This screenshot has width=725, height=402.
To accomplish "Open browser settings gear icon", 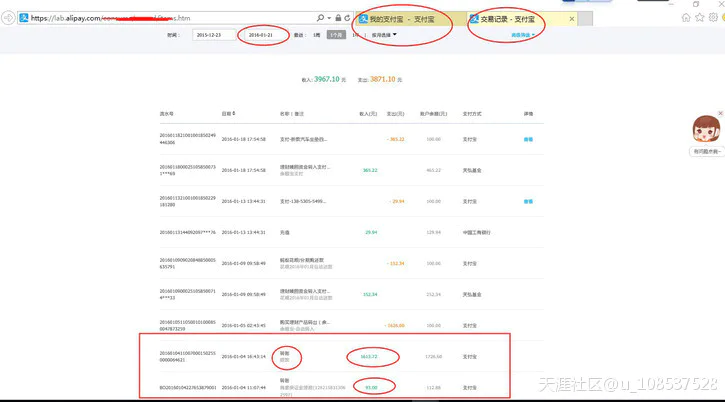I will (713, 18).
